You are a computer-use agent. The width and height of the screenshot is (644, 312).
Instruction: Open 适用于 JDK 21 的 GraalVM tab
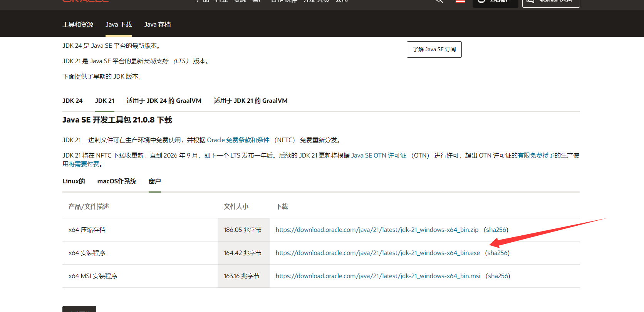[251, 101]
